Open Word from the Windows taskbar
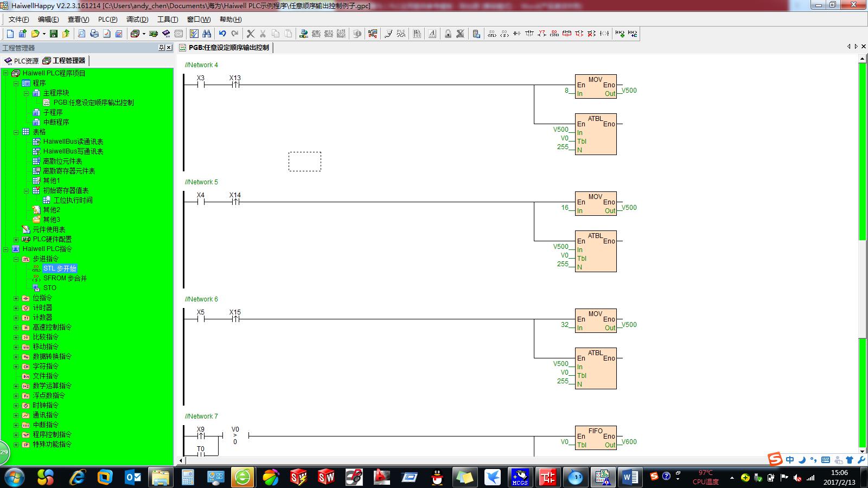 click(x=630, y=477)
